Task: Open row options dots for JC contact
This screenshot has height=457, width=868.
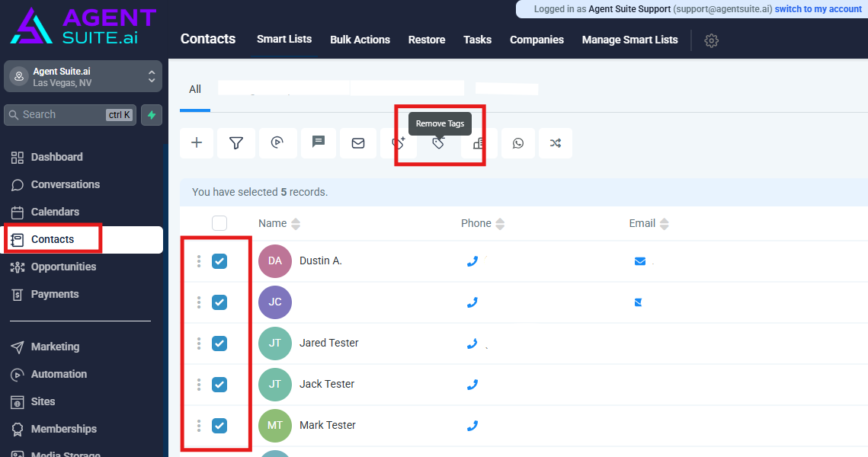Action: pos(199,302)
